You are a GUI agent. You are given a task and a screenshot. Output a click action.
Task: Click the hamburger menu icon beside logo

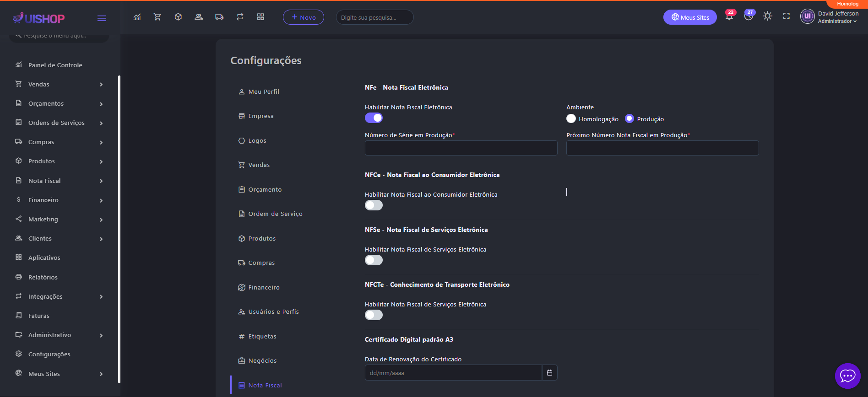coord(102,18)
